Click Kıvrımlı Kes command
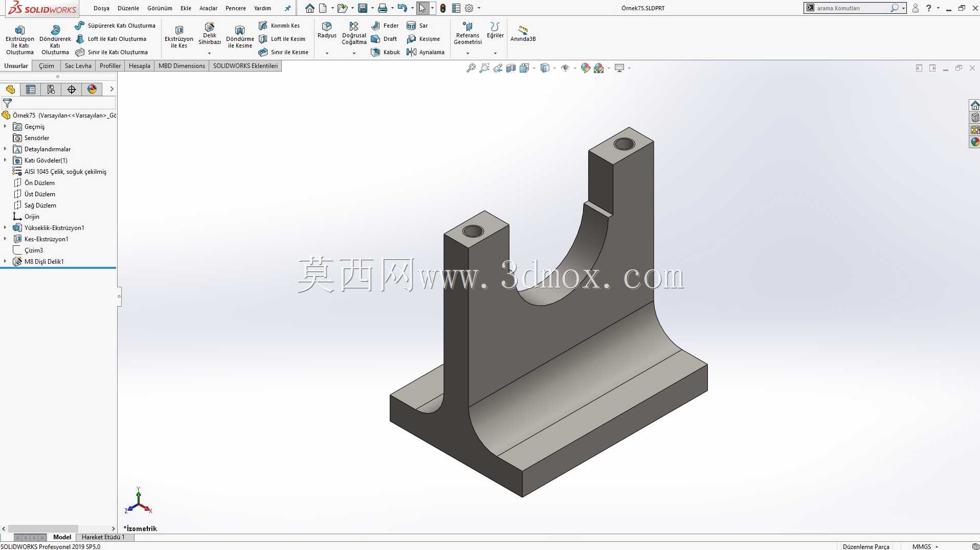 click(x=279, y=26)
